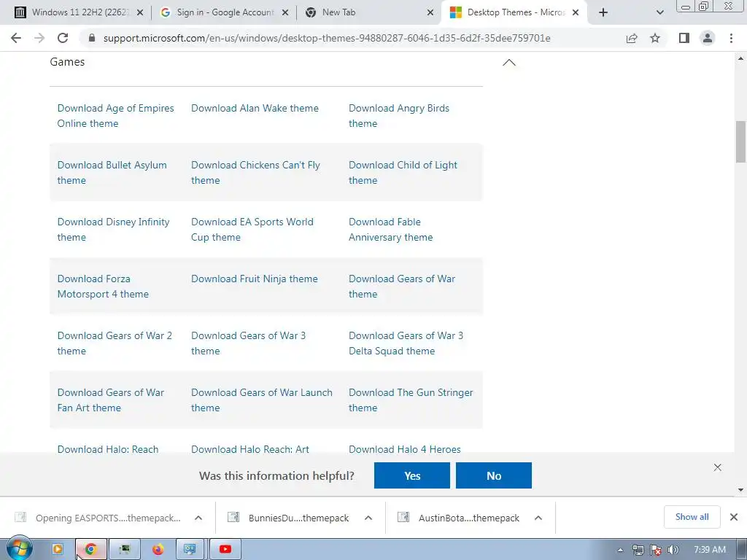Open Download Halo Reach: Art link

click(250, 449)
